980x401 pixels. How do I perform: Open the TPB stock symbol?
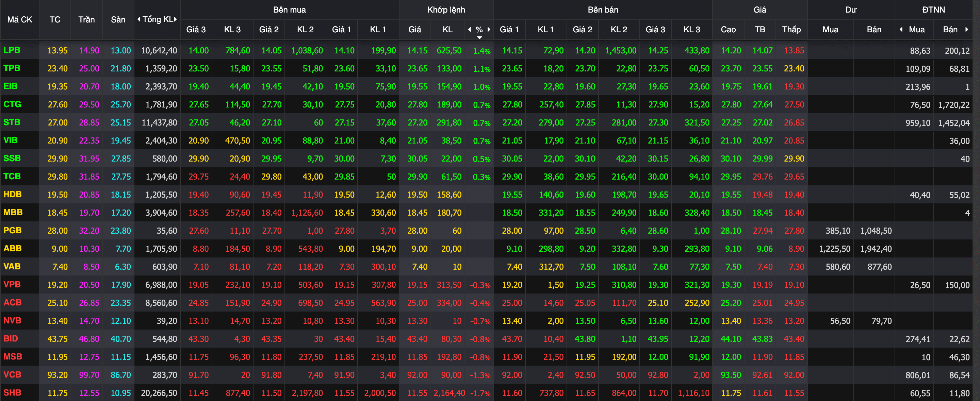[12, 68]
